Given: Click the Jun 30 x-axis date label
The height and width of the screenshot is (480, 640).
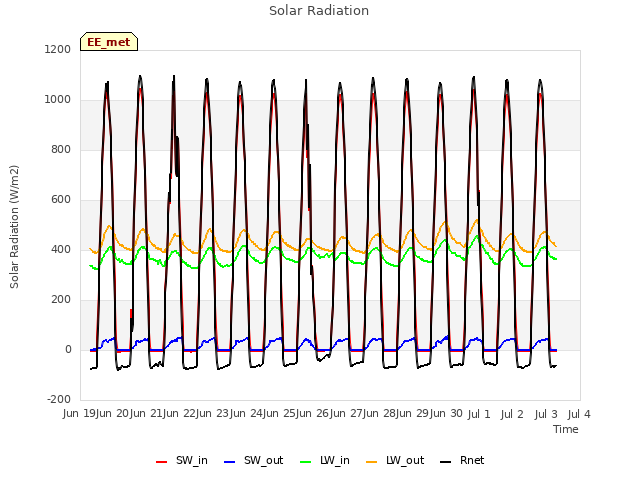Looking at the screenshot, I should 448,414.
